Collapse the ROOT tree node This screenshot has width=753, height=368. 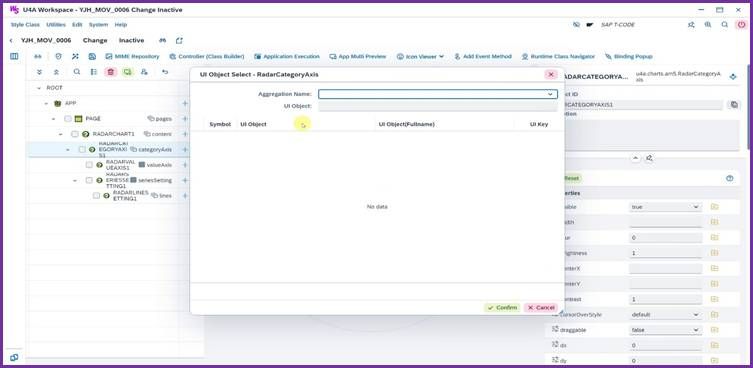tap(39, 88)
